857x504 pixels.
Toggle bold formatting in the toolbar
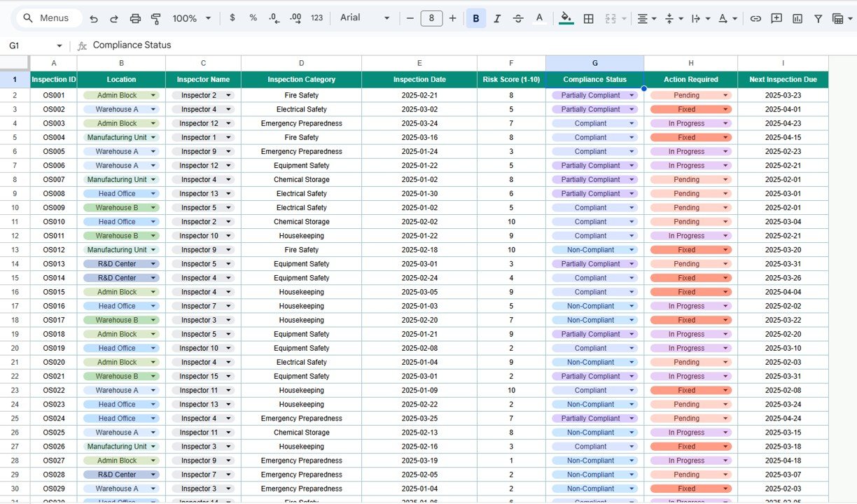pyautogui.click(x=476, y=17)
